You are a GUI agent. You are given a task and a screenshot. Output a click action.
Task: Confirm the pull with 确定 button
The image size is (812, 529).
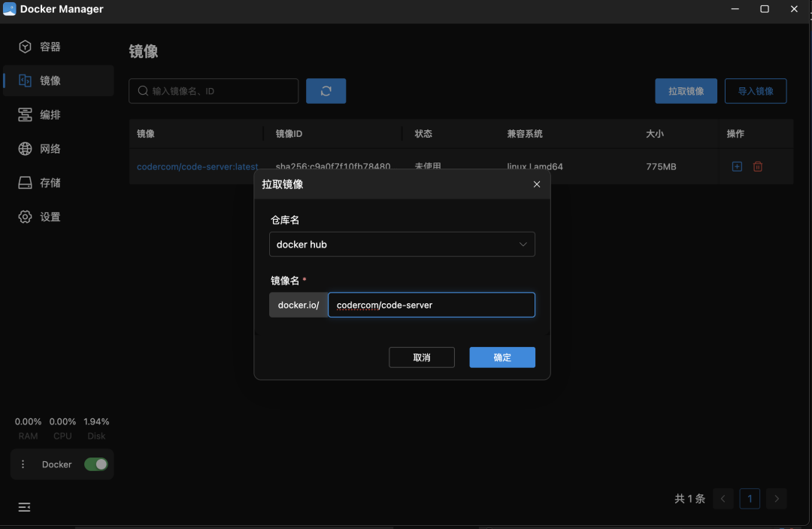502,357
